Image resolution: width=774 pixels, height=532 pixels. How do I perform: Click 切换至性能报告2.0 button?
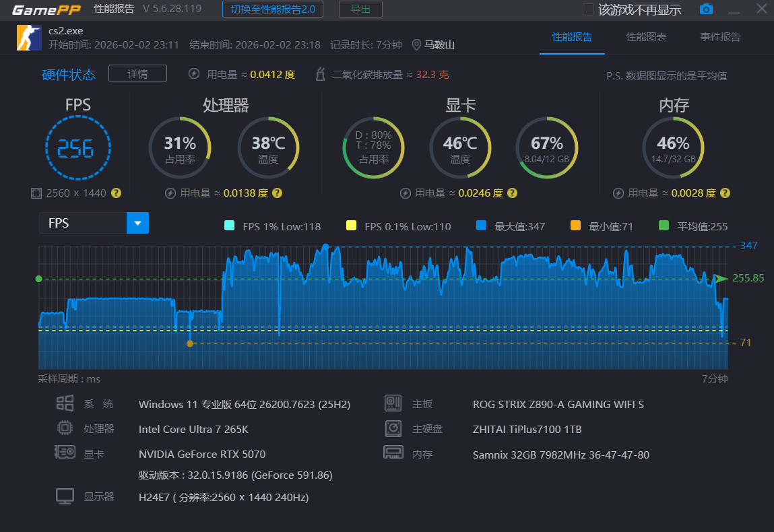click(x=272, y=9)
